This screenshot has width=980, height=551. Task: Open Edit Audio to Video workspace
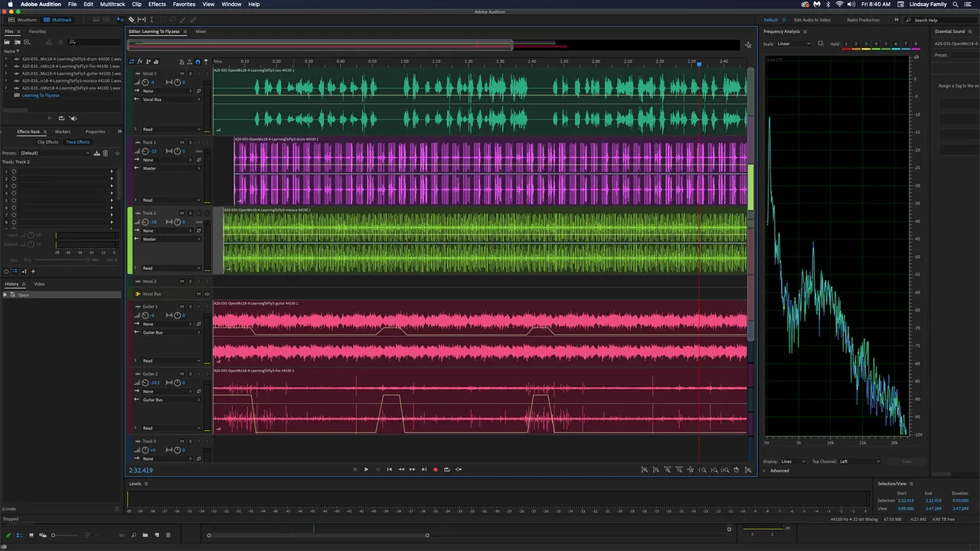click(812, 20)
